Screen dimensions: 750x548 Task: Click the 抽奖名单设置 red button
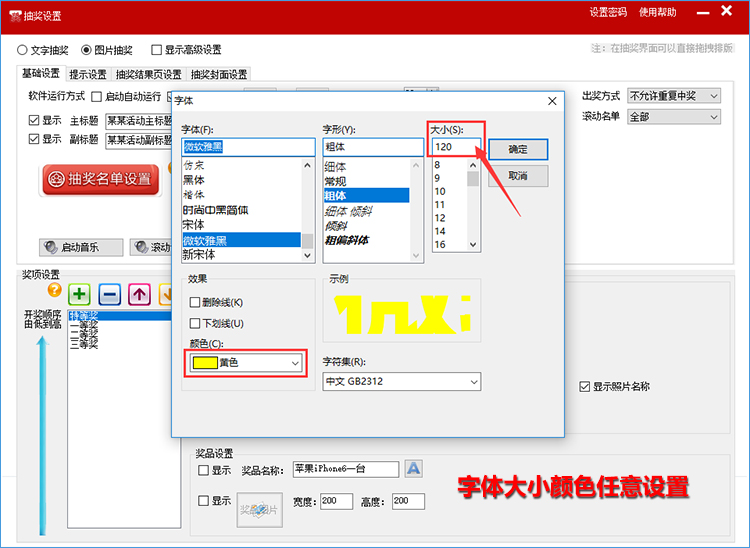[100, 179]
